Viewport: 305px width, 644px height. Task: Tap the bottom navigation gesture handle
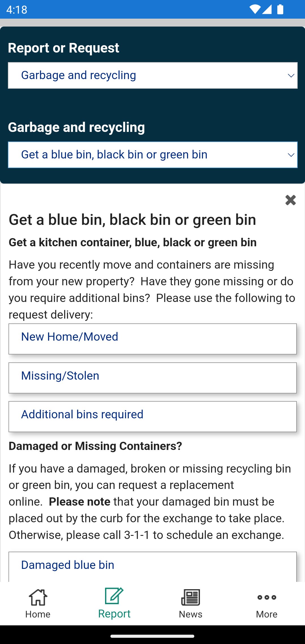pyautogui.click(x=152, y=636)
